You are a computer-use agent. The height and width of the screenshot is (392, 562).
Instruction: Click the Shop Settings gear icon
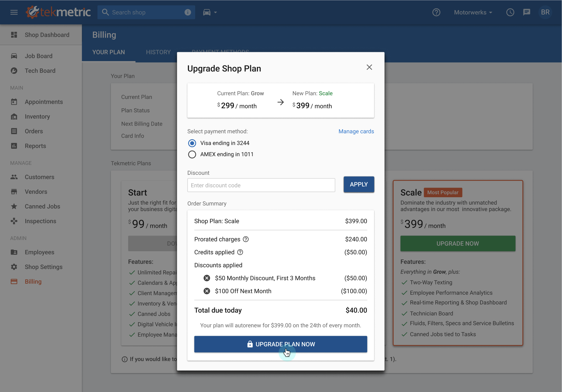click(14, 267)
